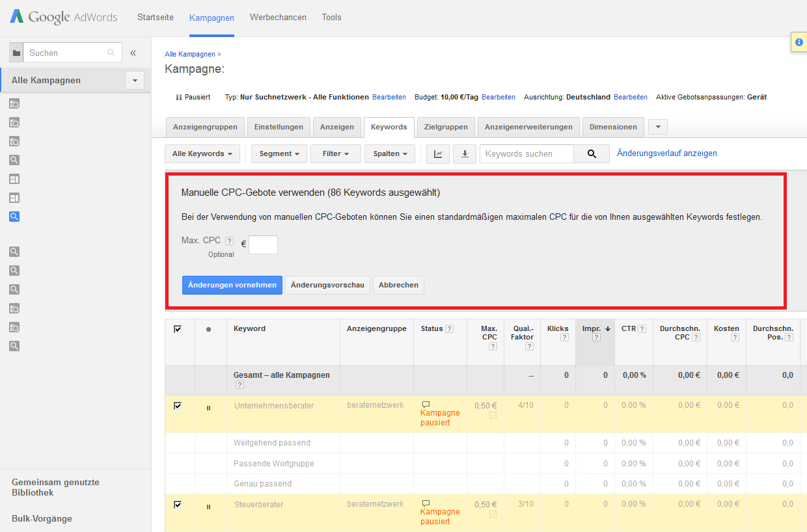Viewport: 807px width, 532px height.
Task: Click the pause status icon for Unternehmensberater
Action: click(x=208, y=408)
